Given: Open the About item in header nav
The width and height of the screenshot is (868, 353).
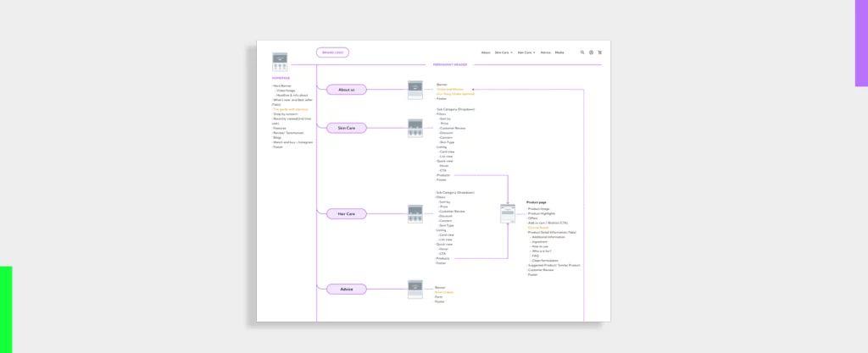Looking at the screenshot, I should pos(486,52).
